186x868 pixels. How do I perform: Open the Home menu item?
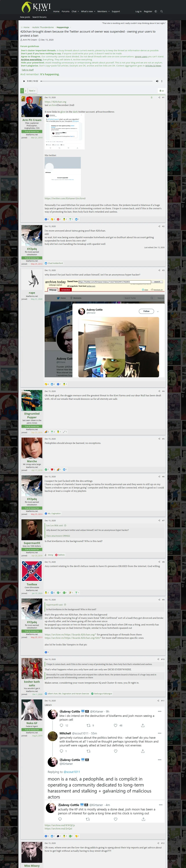click(x=56, y=11)
